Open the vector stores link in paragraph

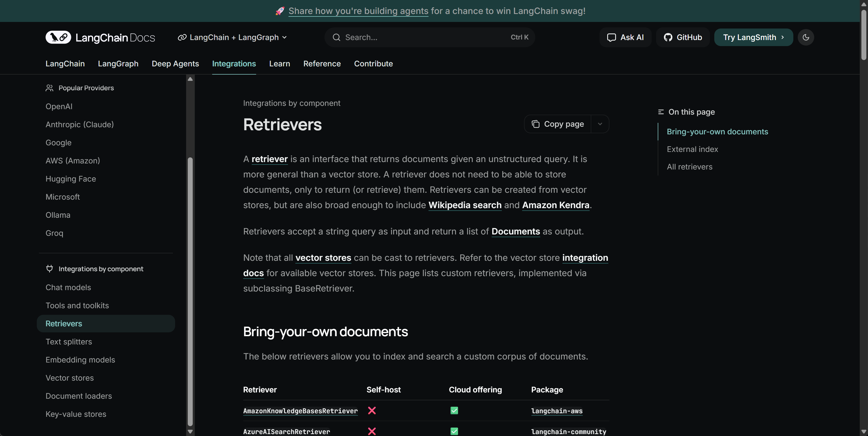[323, 257]
